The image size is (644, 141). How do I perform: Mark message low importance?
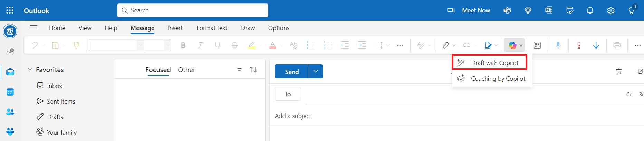(x=596, y=45)
